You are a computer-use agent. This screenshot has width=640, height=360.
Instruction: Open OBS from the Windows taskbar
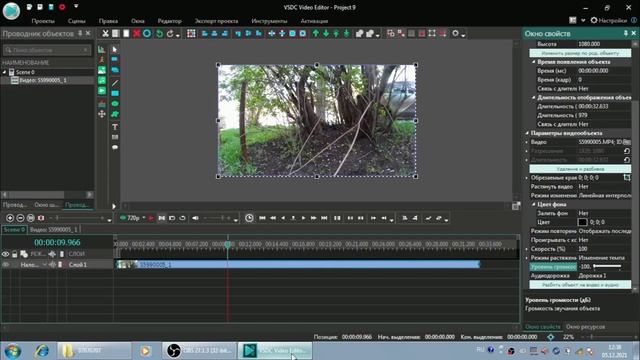[x=199, y=351]
